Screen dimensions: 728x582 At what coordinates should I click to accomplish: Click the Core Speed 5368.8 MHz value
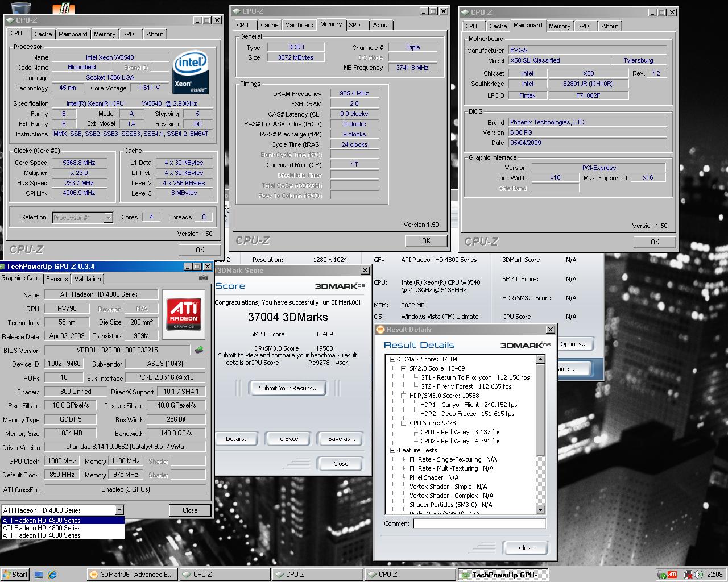point(79,163)
